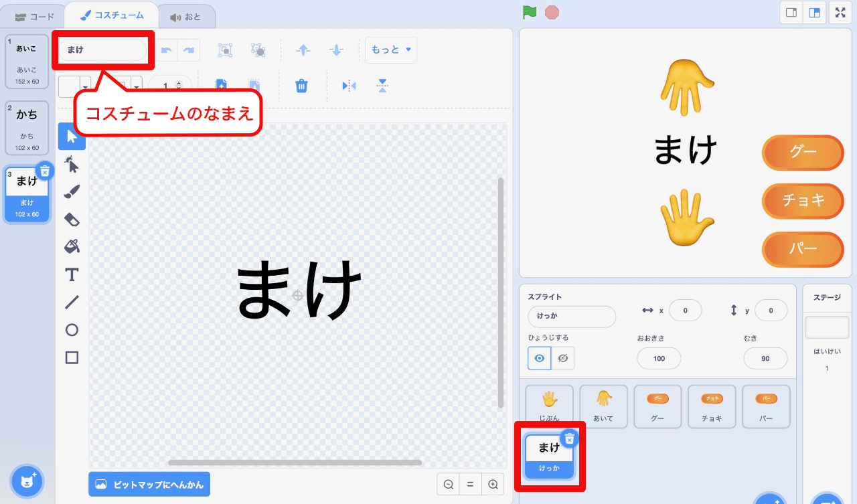Screen dimensions: 857x504
Task: Click the パー button on stage
Action: click(x=803, y=249)
